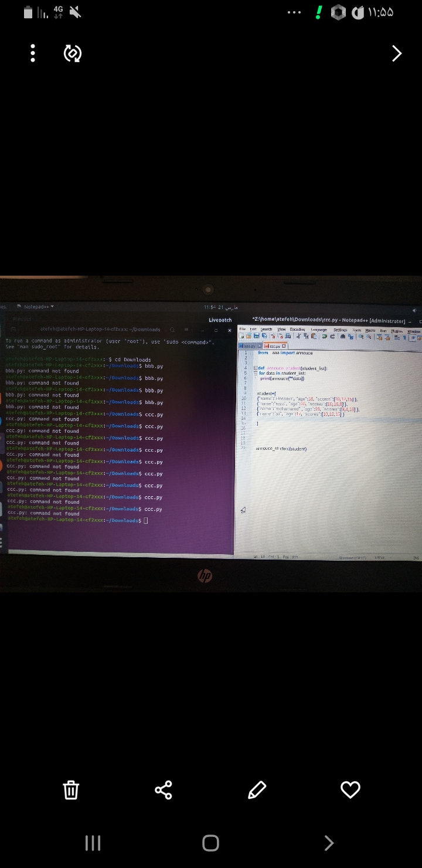Viewport: 422px width, 868px height.
Task: Click Save All icon in Notepad++ toolbar
Action: click(x=264, y=336)
